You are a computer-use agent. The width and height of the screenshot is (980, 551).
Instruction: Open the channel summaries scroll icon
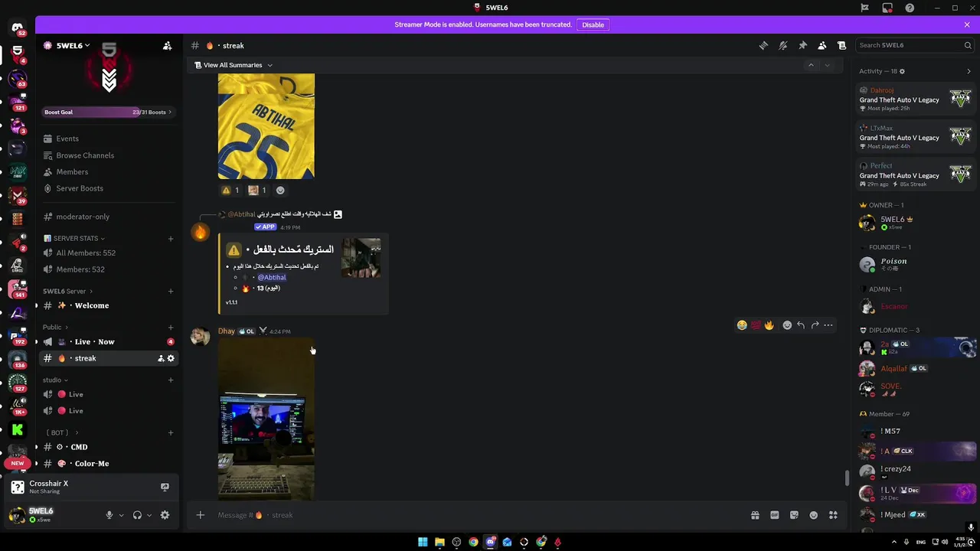coord(841,45)
